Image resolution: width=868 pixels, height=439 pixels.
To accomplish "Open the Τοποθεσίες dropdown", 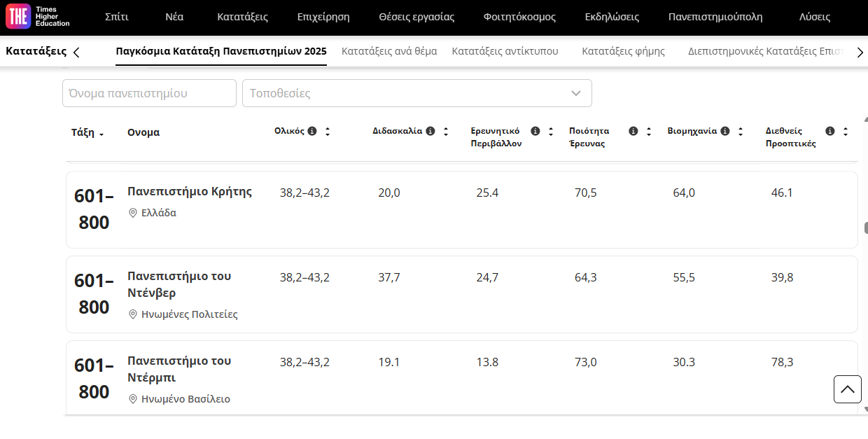I will (x=416, y=93).
